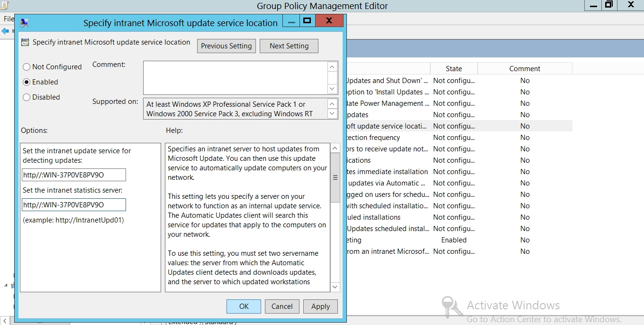Image resolution: width=644 pixels, height=325 pixels.
Task: Go to Previous Setting
Action: pyautogui.click(x=227, y=46)
